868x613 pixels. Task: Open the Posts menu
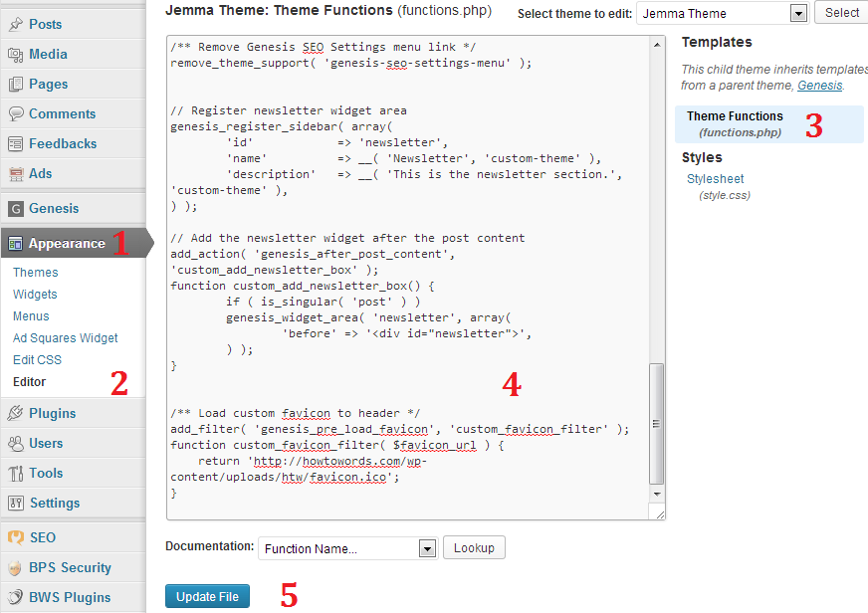click(x=46, y=24)
